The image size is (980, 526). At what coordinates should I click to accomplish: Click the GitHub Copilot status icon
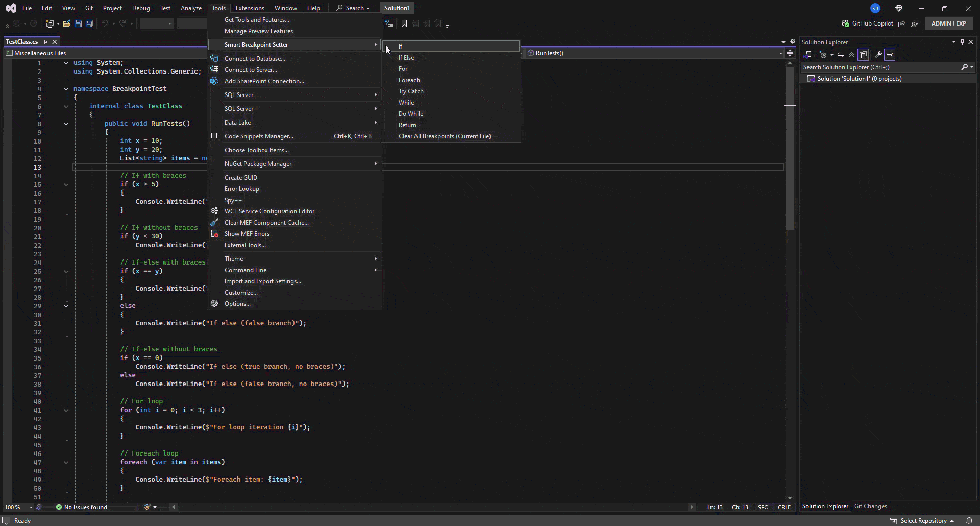point(846,23)
